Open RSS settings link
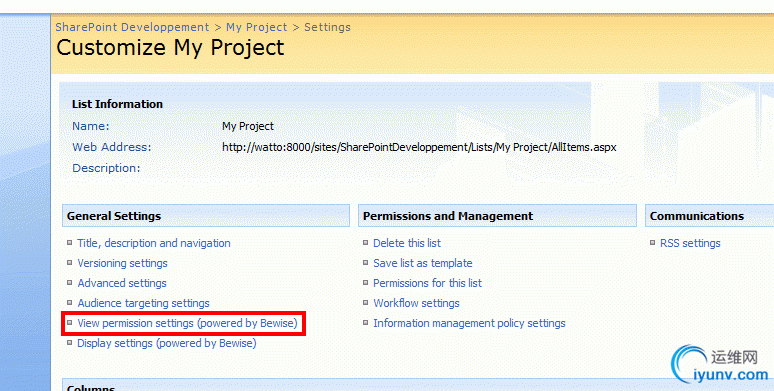This screenshot has width=774, height=391. [690, 243]
